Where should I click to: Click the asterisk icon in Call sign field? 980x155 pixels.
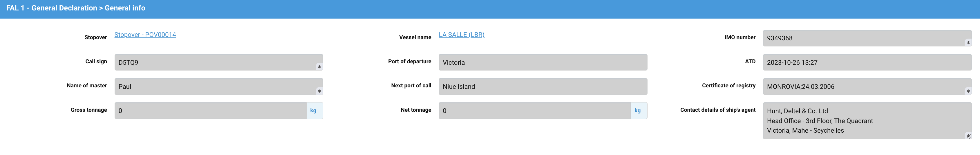[x=319, y=67]
